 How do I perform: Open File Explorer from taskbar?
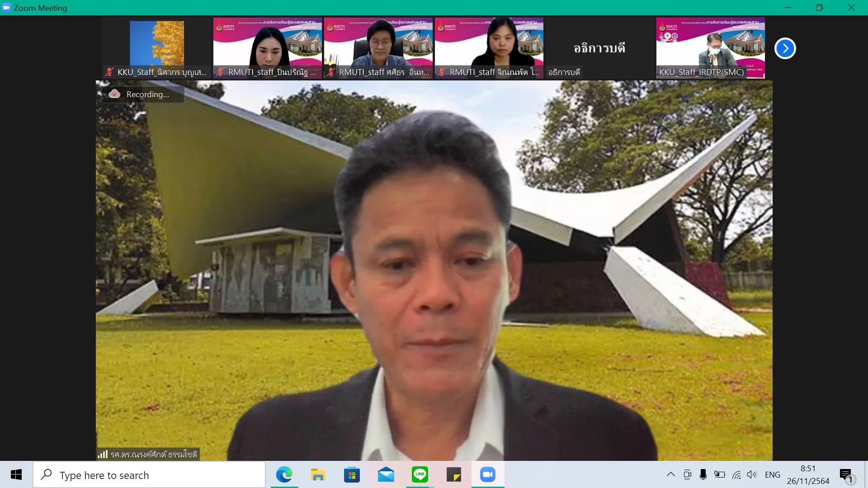pos(318,474)
